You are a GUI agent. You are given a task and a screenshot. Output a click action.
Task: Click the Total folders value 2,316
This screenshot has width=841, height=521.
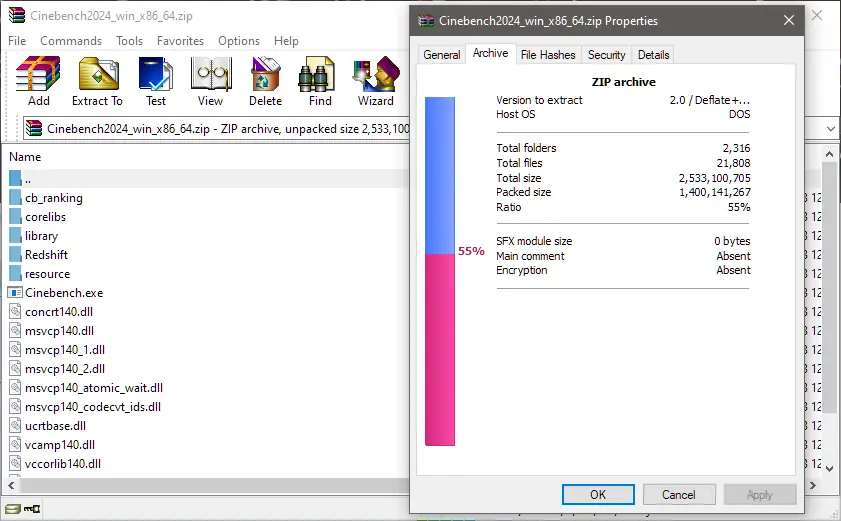click(x=736, y=148)
